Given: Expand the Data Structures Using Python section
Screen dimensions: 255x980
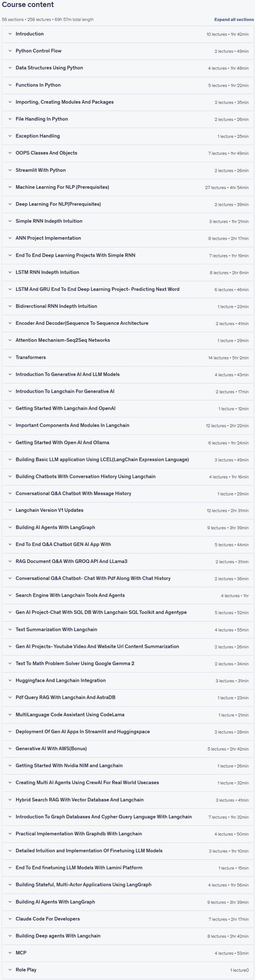Looking at the screenshot, I should [x=128, y=68].
